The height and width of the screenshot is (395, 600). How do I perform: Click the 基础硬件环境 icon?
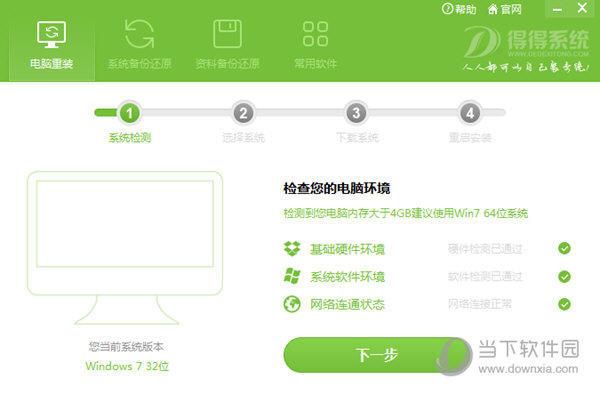click(292, 249)
